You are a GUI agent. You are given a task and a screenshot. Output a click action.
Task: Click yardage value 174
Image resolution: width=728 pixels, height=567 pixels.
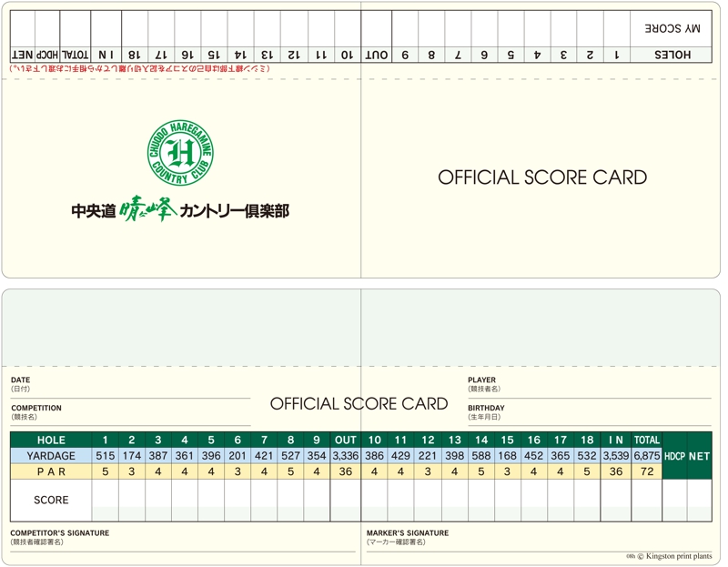132,456
